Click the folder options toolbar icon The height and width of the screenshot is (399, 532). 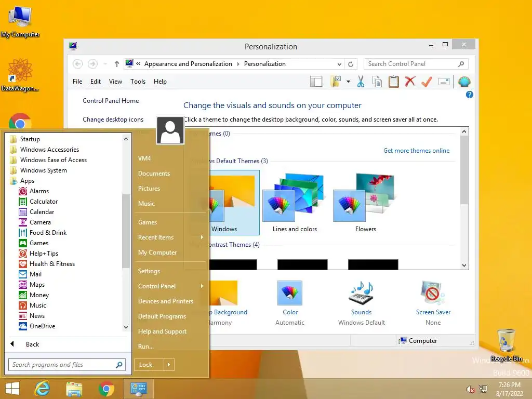336,82
